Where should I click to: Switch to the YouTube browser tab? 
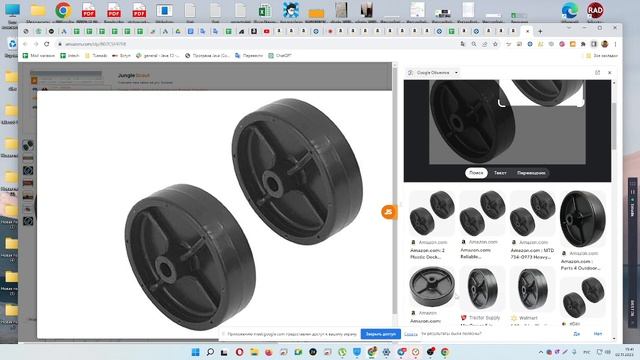[267, 31]
